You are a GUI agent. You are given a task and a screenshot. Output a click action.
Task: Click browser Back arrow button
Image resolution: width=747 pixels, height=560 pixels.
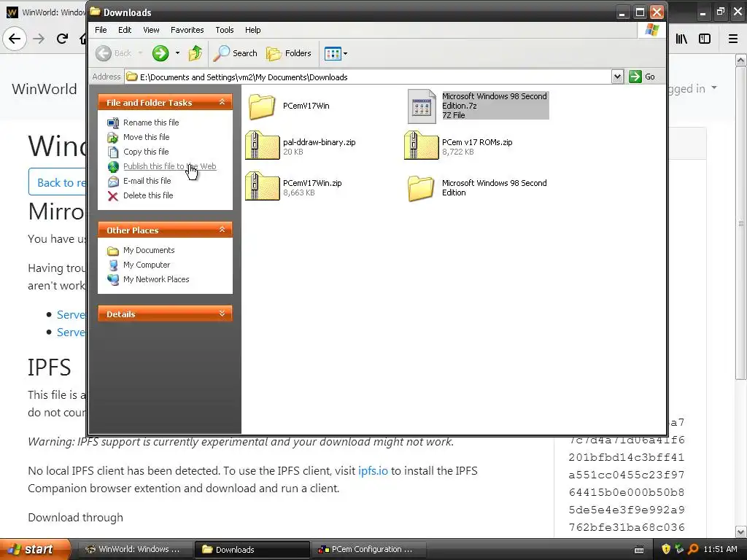click(15, 39)
